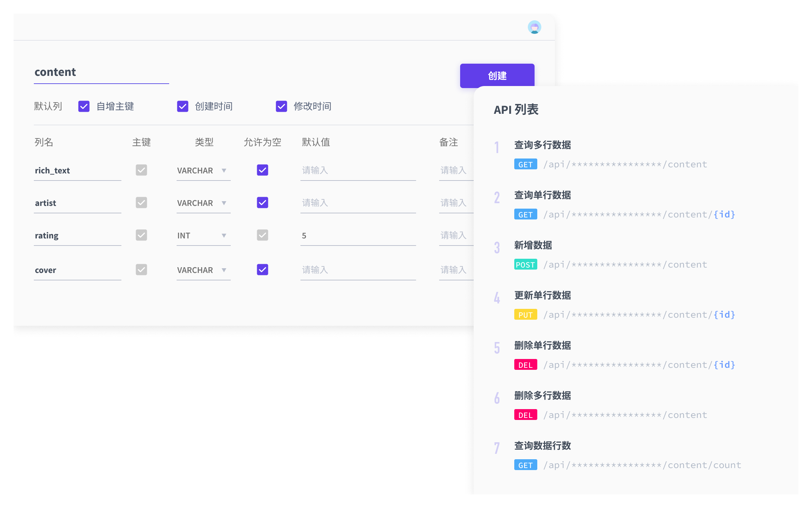
Task: Disable the 修改时间 checkbox
Action: [x=281, y=106]
